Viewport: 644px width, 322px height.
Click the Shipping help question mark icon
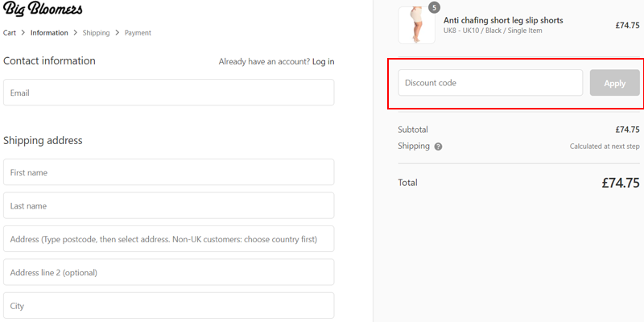[x=438, y=147]
